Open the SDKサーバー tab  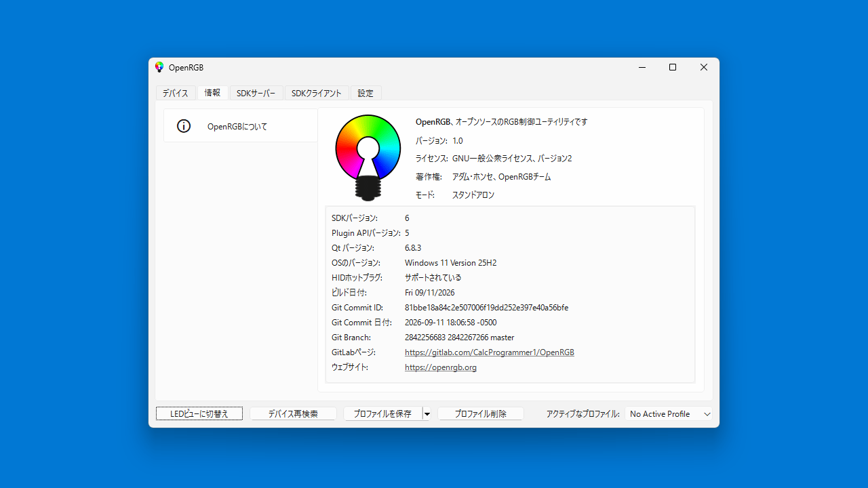pos(256,93)
